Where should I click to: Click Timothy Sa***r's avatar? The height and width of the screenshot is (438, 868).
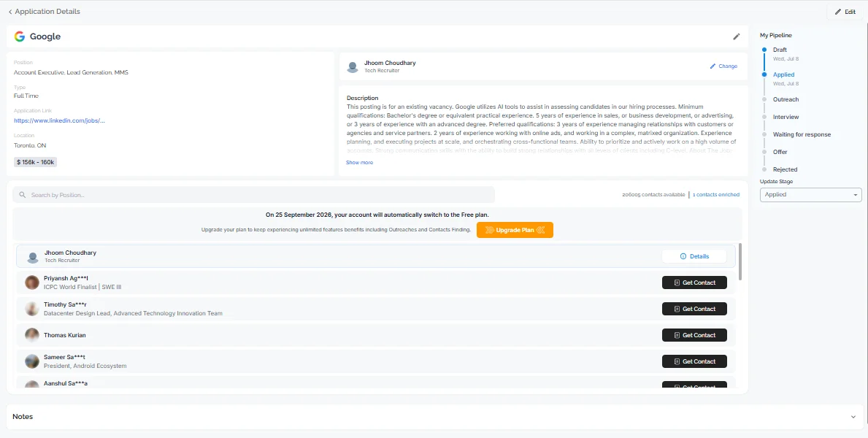pos(32,309)
